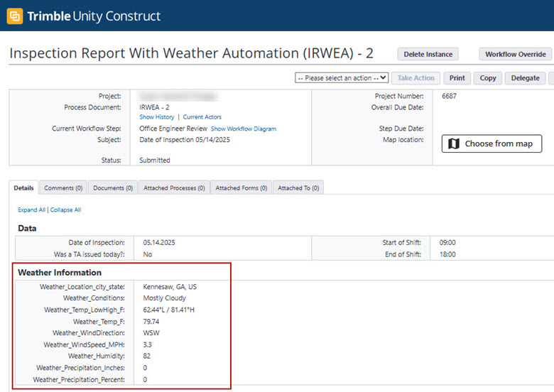Switch to the Attached Forms (0) tab
Viewport: 554px width, 392px height.
pyautogui.click(x=241, y=188)
